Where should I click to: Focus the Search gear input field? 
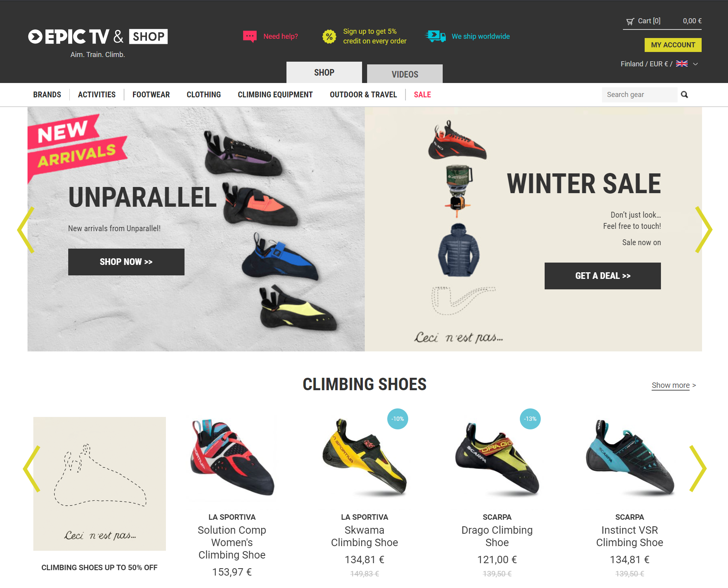point(640,95)
